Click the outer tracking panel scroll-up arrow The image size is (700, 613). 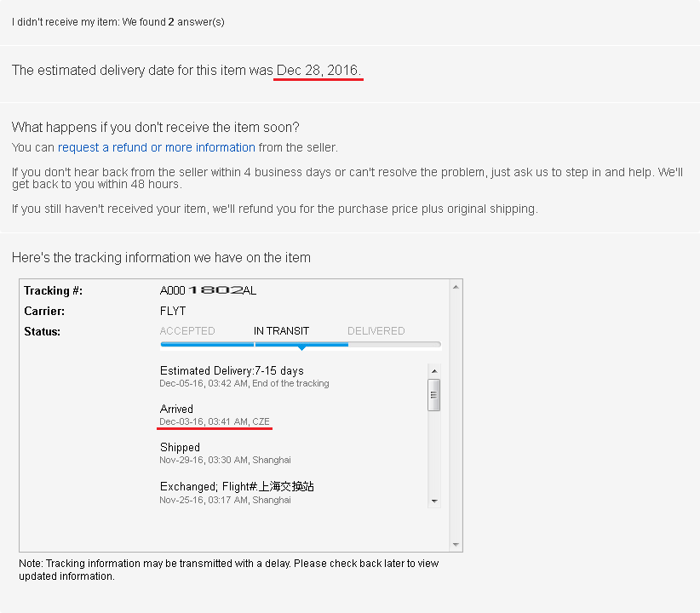click(456, 287)
